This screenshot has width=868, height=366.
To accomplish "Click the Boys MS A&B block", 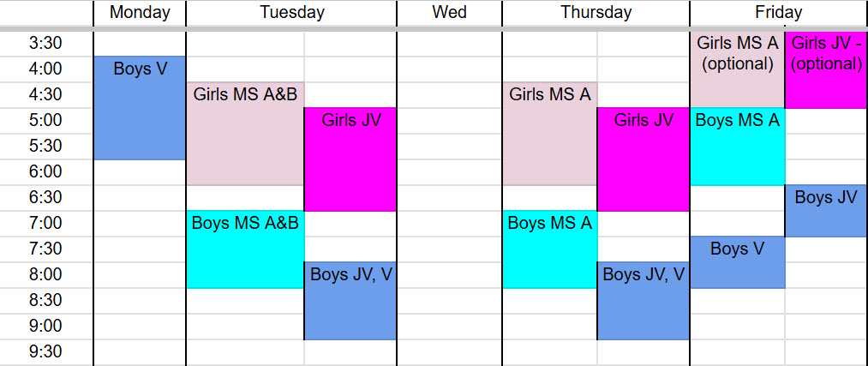I will [245, 249].
